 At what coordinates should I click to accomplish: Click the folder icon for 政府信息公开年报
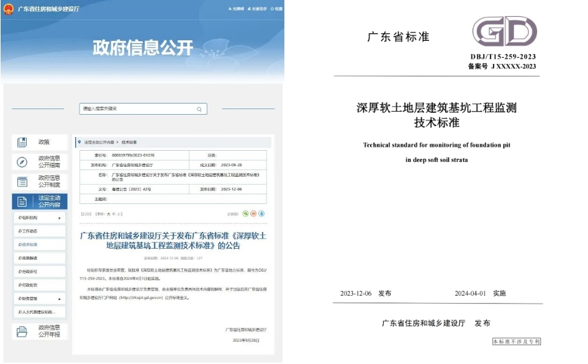22,331
